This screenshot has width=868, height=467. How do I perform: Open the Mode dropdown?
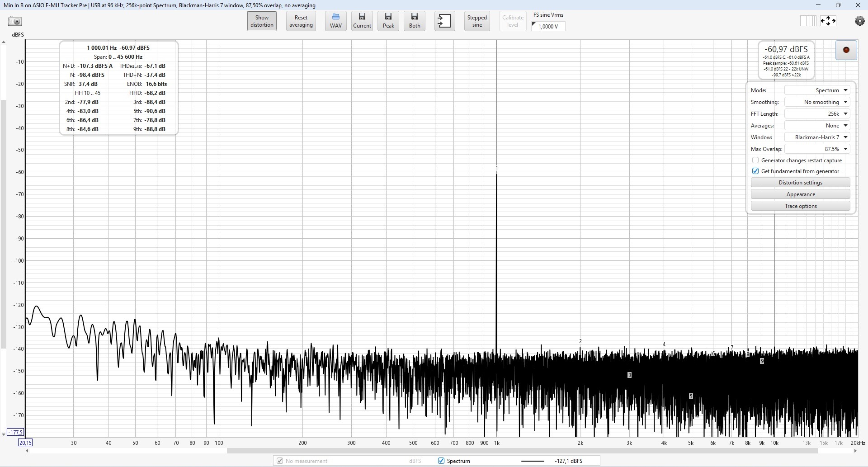coord(817,90)
